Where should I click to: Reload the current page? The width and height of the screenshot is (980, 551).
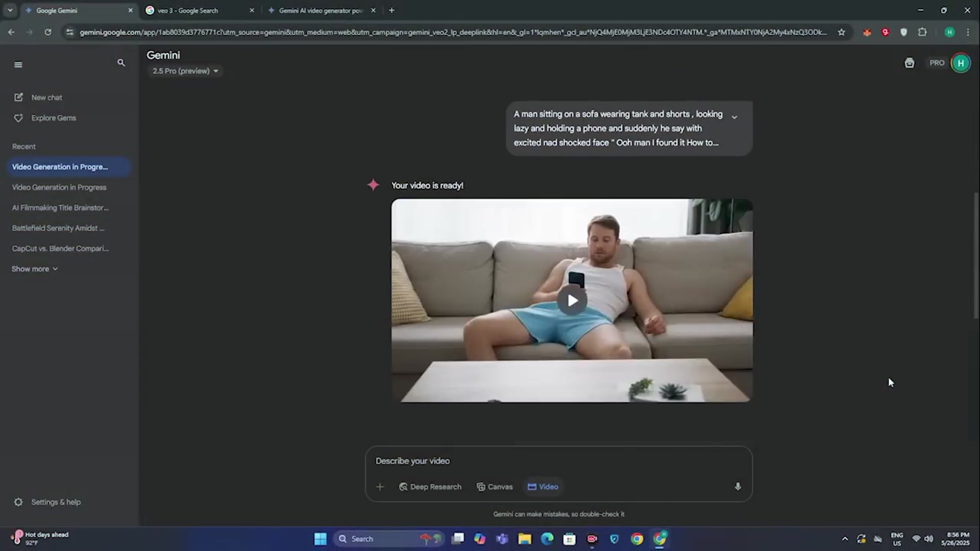pos(47,32)
